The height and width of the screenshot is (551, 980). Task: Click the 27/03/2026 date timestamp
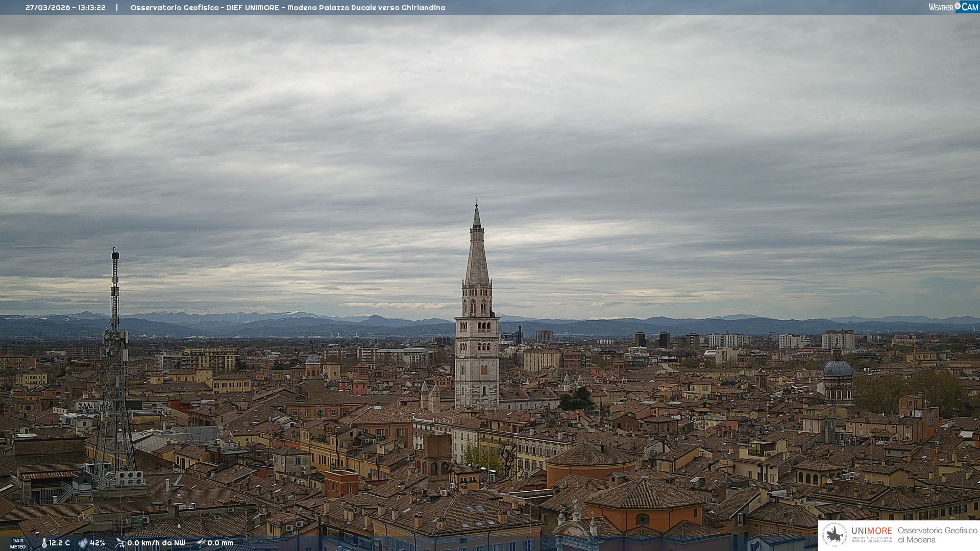pyautogui.click(x=47, y=8)
